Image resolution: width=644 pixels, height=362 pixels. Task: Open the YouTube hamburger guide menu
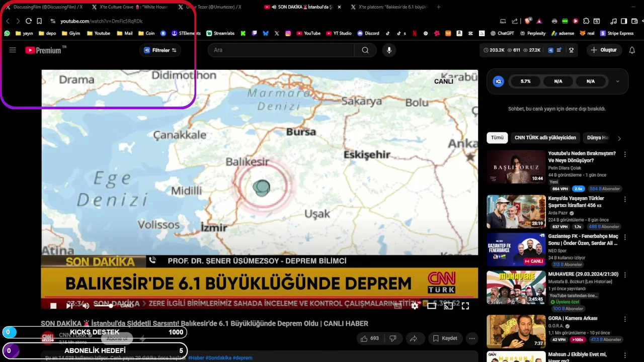pyautogui.click(x=13, y=50)
